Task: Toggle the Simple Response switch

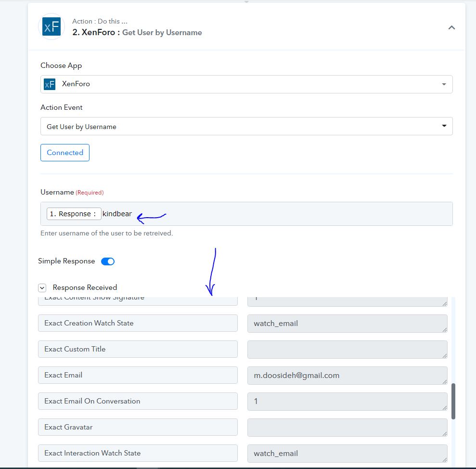Action: pyautogui.click(x=108, y=261)
